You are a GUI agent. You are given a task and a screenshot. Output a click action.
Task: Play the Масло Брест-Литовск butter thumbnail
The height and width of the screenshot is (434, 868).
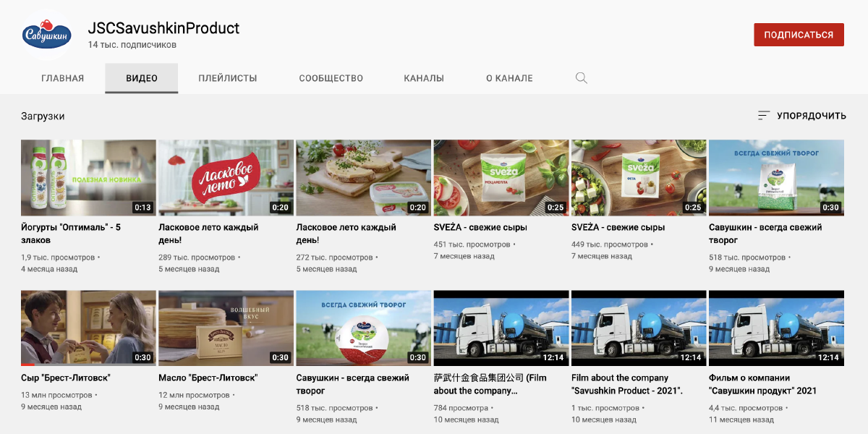coord(226,328)
